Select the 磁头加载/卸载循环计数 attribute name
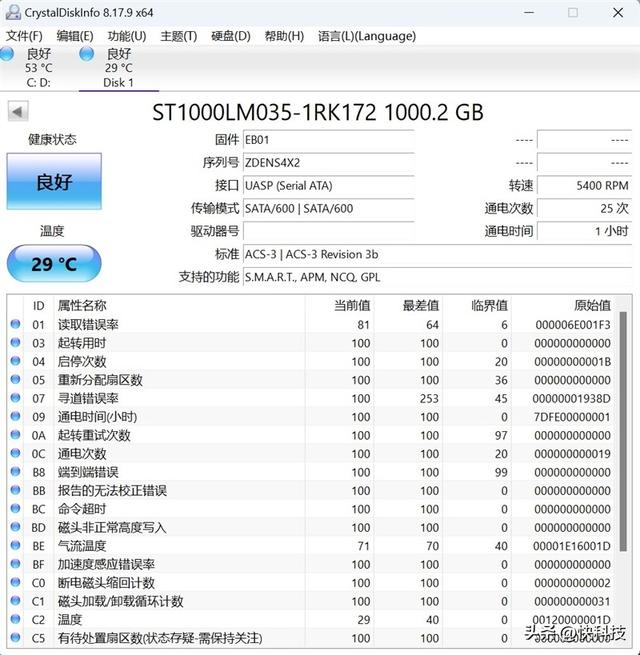Image resolution: width=640 pixels, height=655 pixels. [x=120, y=601]
